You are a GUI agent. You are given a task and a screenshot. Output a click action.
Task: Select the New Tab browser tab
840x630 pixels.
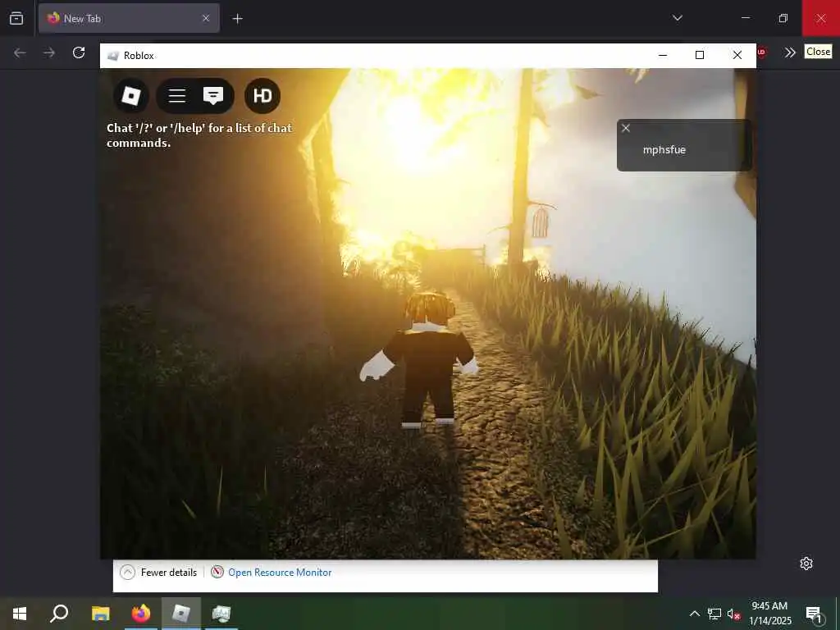tap(129, 18)
